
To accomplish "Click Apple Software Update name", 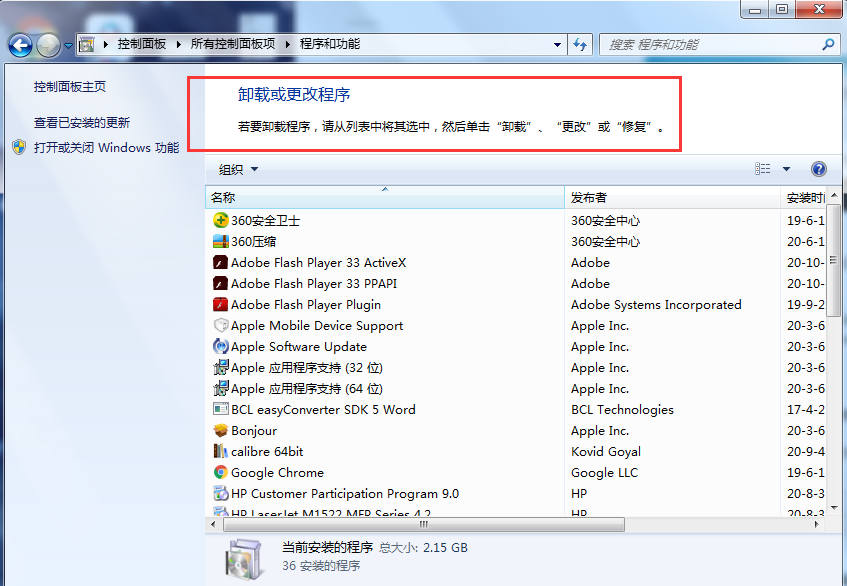I will 299,347.
